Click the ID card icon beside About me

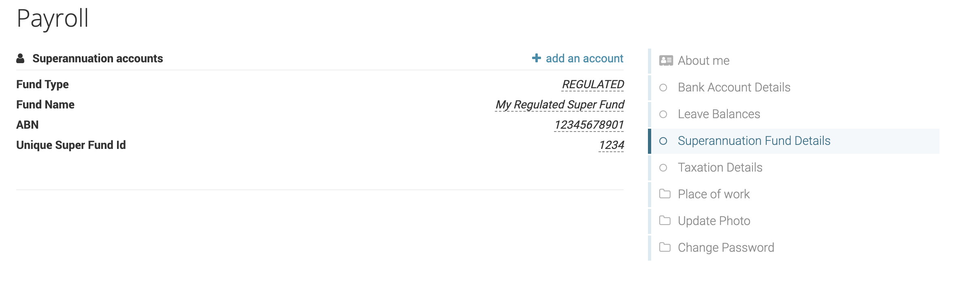[666, 61]
